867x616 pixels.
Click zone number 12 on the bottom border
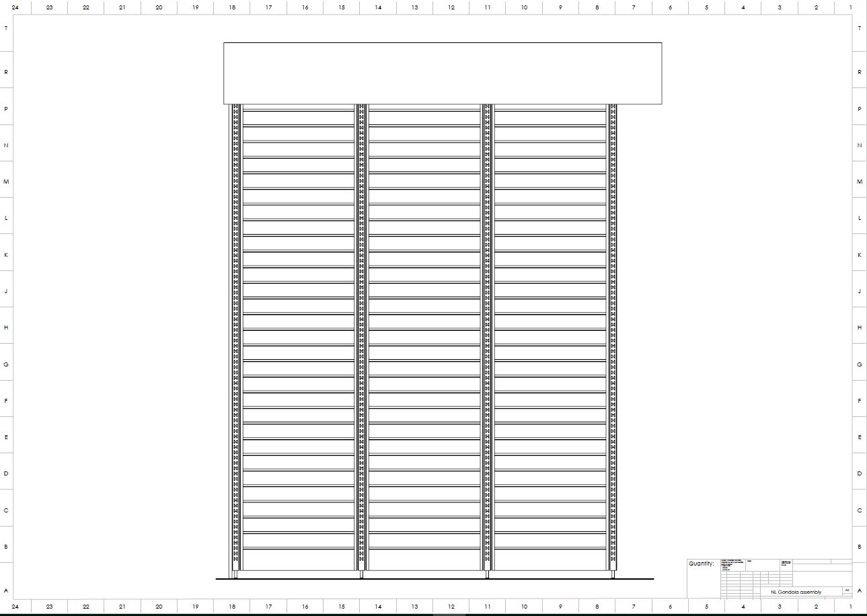[451, 607]
